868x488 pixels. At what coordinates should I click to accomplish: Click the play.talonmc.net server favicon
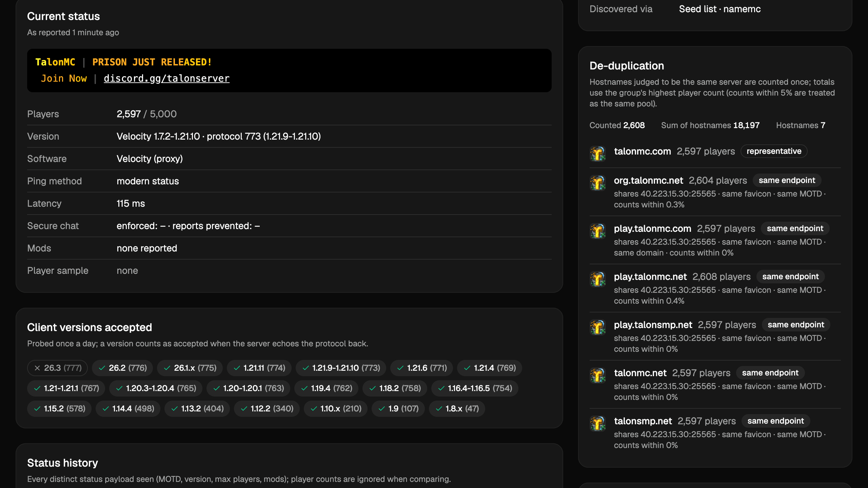pyautogui.click(x=598, y=279)
